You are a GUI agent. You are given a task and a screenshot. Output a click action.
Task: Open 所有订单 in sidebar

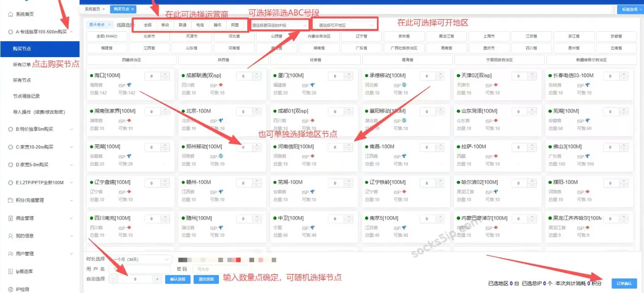click(x=22, y=64)
